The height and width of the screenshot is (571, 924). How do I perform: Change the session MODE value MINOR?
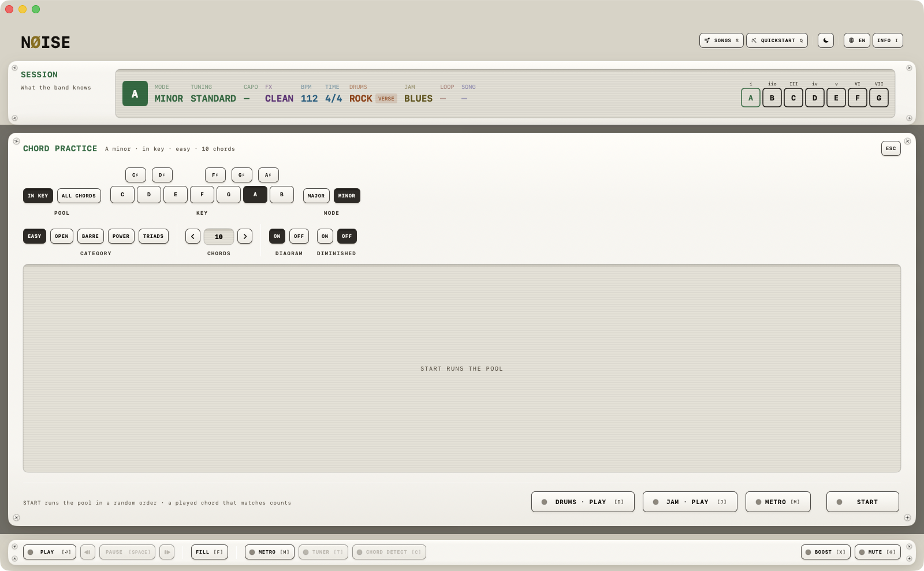[x=169, y=99]
